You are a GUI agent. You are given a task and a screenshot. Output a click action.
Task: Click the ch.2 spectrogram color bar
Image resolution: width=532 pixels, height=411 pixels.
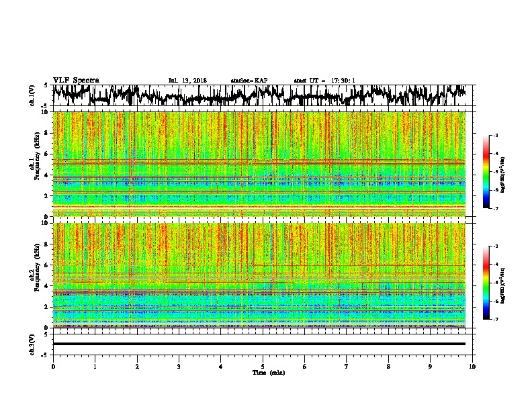(486, 283)
